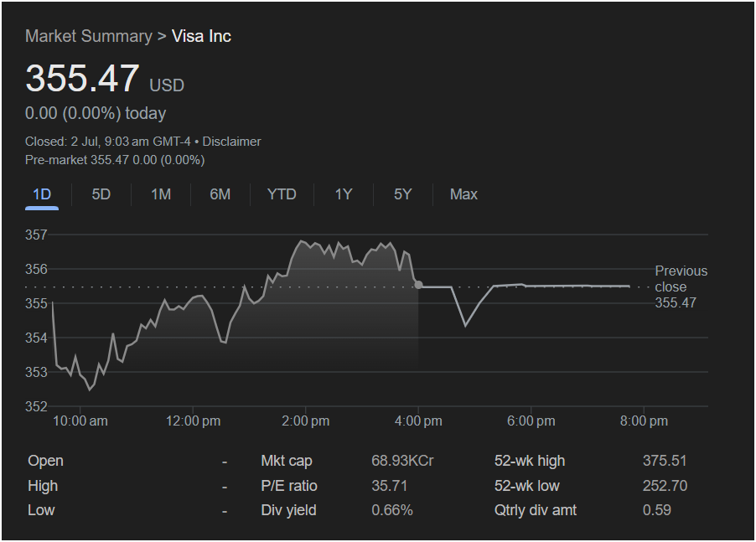Viewport: 756px width, 542px height.
Task: Click the 354 y-axis label
Action: point(36,338)
